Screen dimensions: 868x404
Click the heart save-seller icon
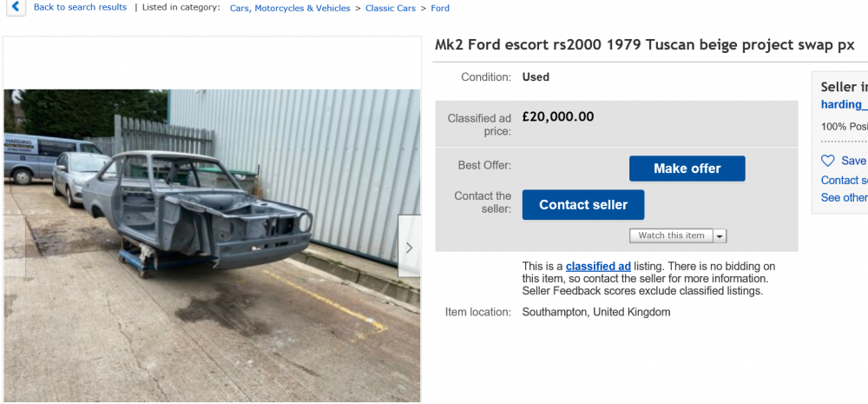[828, 161]
